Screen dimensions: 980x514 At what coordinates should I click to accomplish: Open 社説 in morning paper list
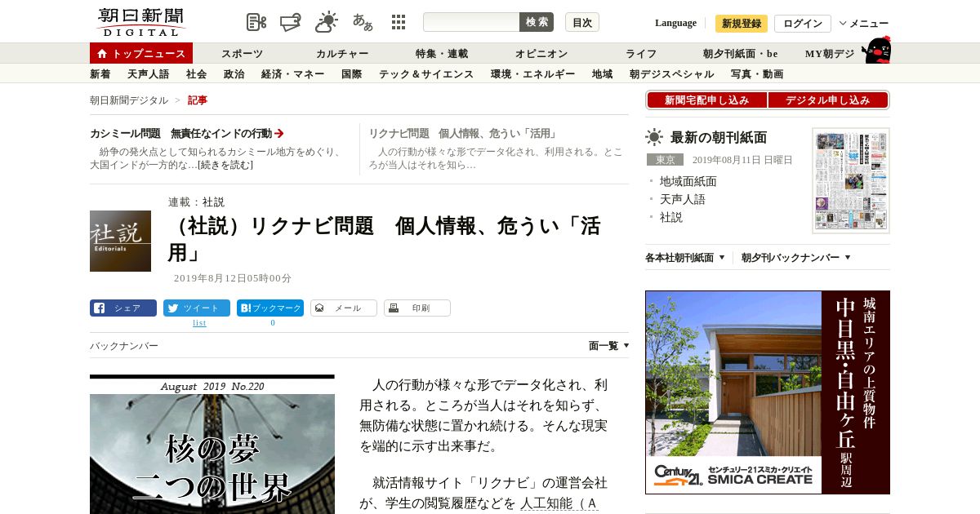(x=671, y=217)
